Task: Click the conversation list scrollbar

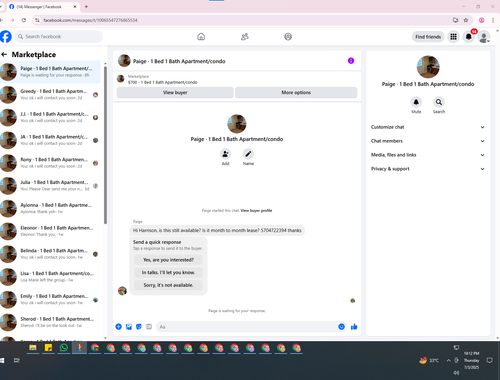Action: point(105,145)
